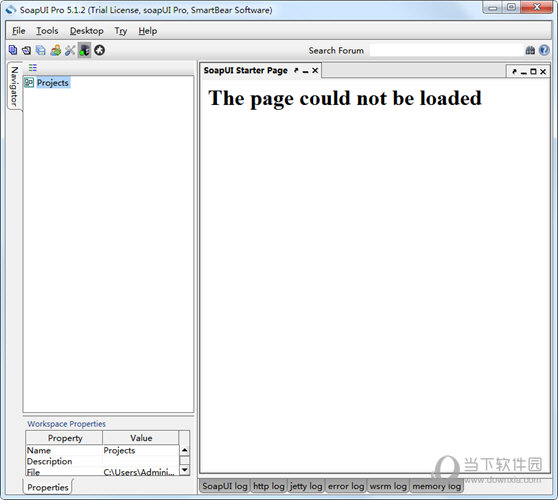Image resolution: width=558 pixels, height=500 pixels.
Task: Minimize the SoapUI Starter Page tab
Action: [x=305, y=72]
